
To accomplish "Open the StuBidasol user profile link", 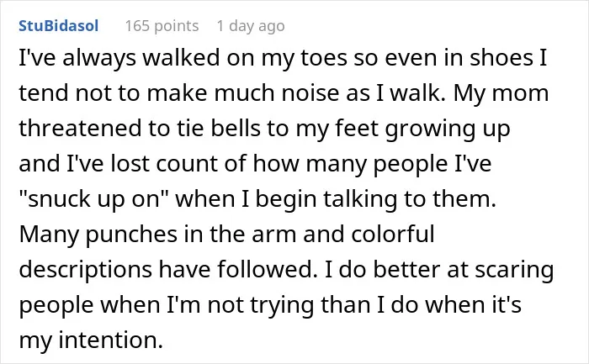I will 59,26.
